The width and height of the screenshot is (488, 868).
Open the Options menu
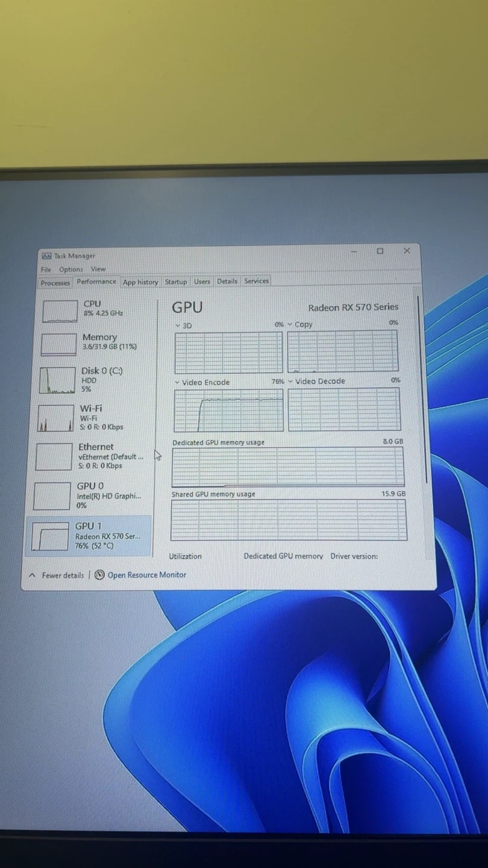tap(71, 269)
